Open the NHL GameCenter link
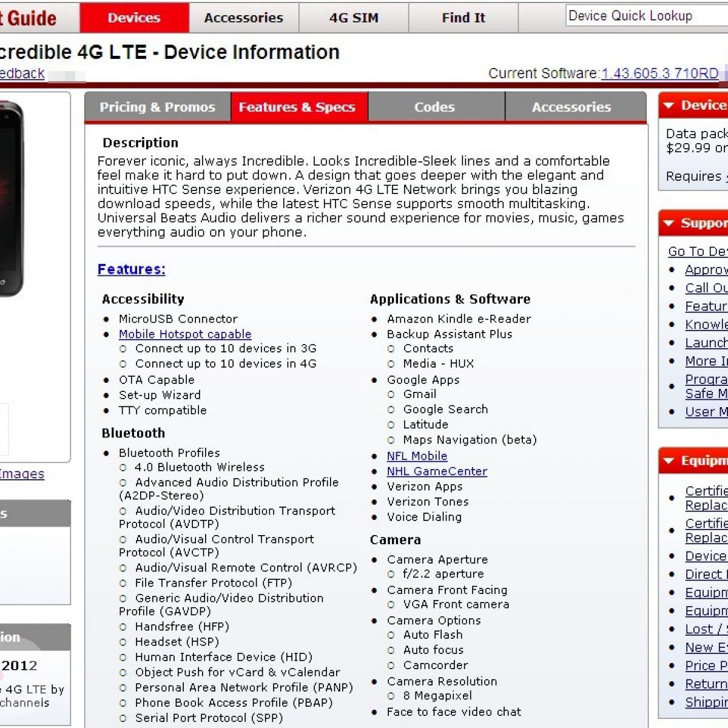 437,471
